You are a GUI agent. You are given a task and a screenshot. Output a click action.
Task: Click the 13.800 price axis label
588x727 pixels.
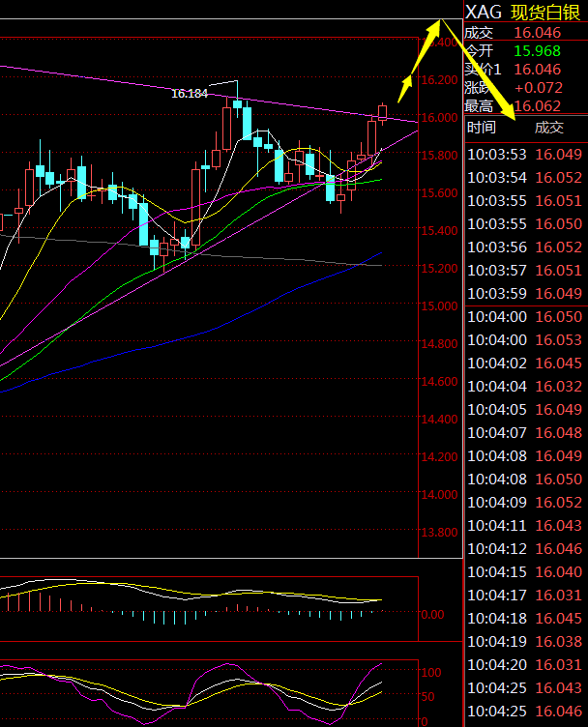pos(439,533)
